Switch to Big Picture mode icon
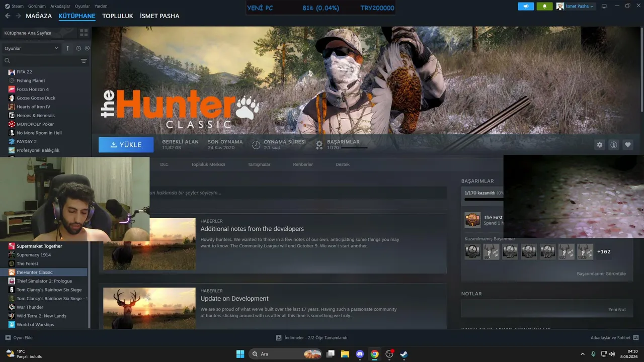Image resolution: width=644 pixels, height=362 pixels. [604, 7]
